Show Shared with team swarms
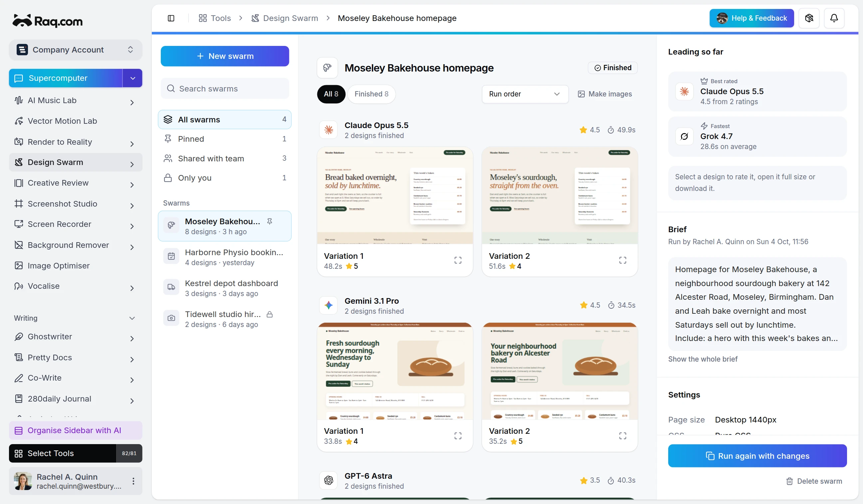Viewport: 863px width, 504px height. (224, 158)
